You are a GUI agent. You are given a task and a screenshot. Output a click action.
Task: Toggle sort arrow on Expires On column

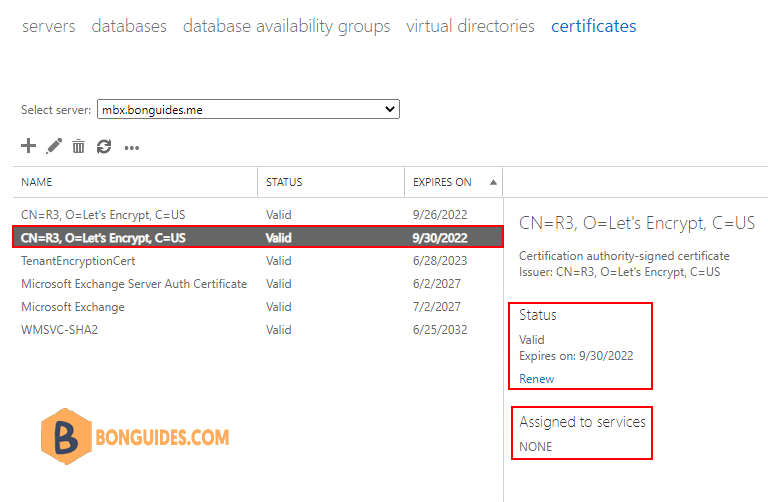[493, 183]
